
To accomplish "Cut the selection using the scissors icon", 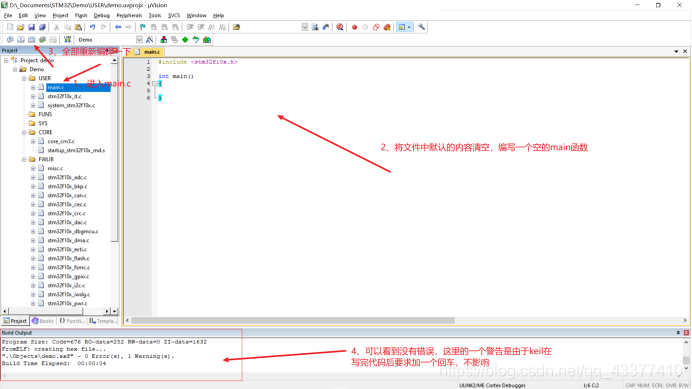I will click(56, 27).
